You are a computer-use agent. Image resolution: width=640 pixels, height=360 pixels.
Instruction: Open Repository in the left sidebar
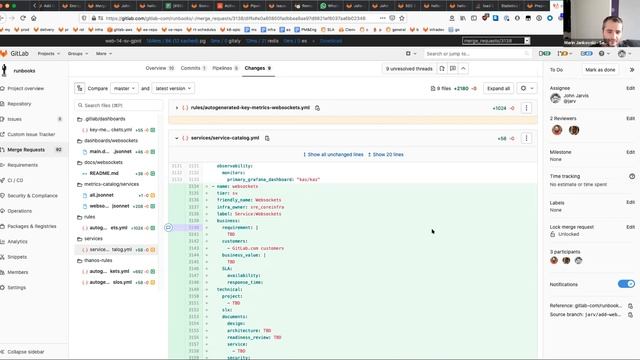click(19, 104)
